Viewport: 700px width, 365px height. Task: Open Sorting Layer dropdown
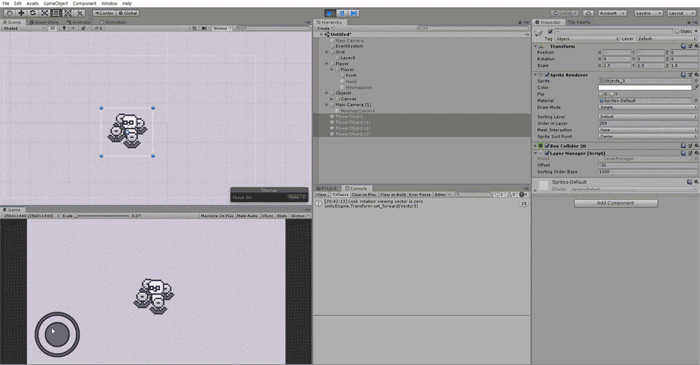click(x=648, y=116)
